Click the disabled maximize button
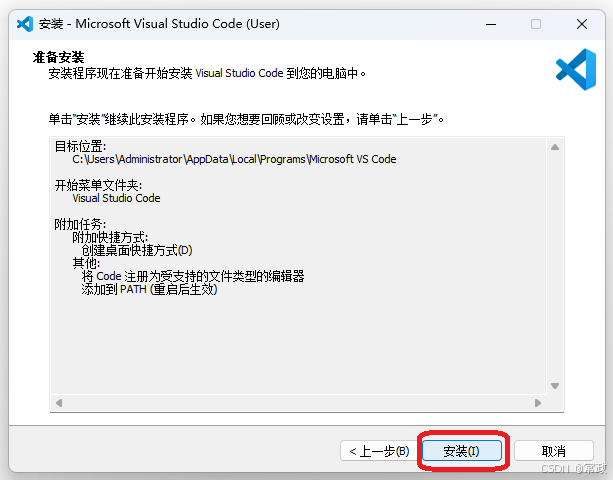Viewport: 613px width, 480px height. click(536, 24)
